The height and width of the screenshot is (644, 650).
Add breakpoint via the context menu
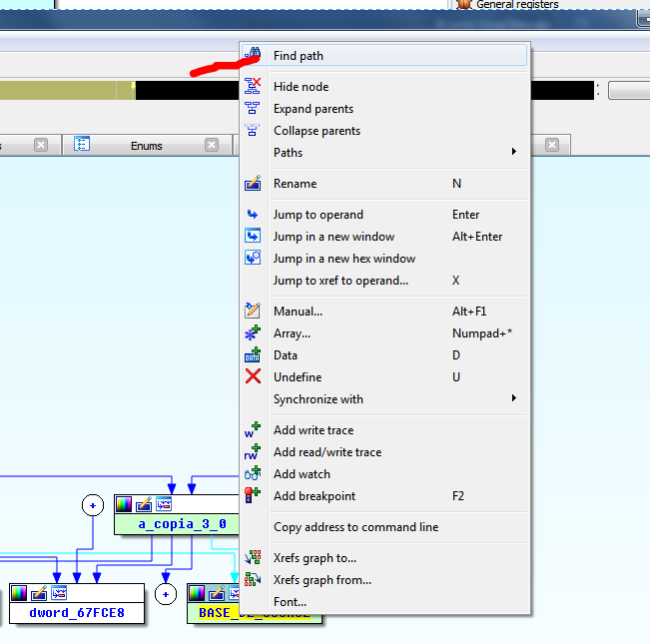click(314, 496)
